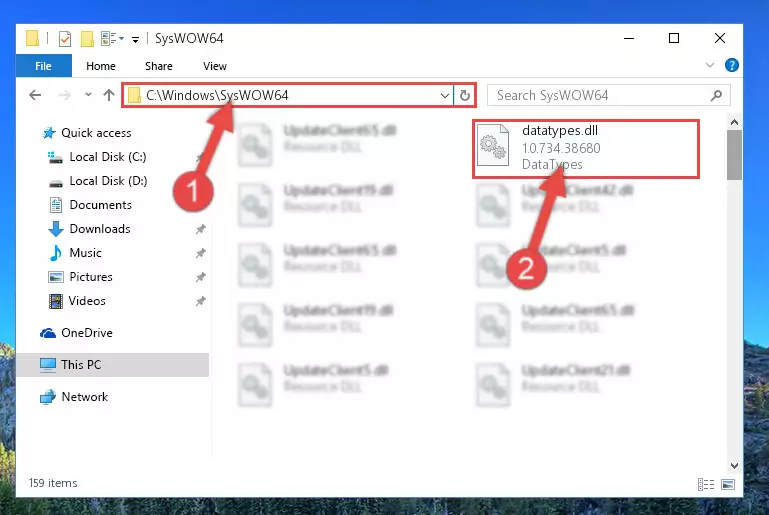Open Local Disk (D:) in the sidebar

coord(98,181)
